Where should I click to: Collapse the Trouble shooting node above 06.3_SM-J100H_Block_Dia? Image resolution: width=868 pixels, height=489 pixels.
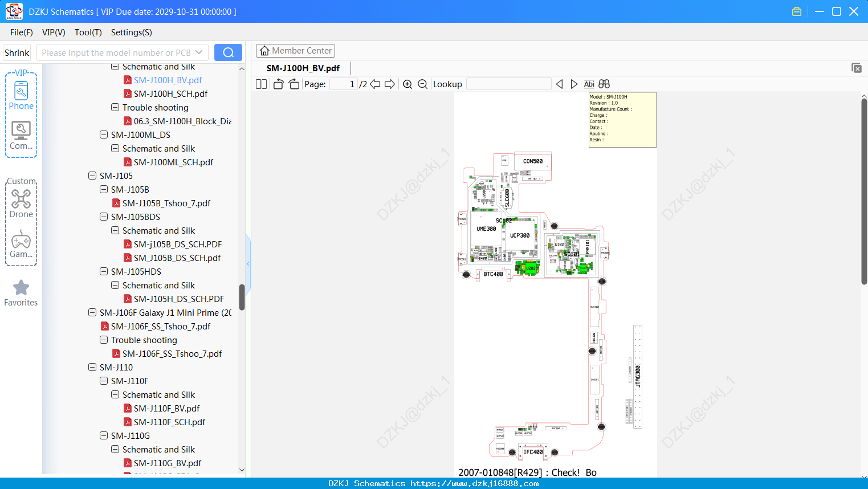click(x=115, y=107)
